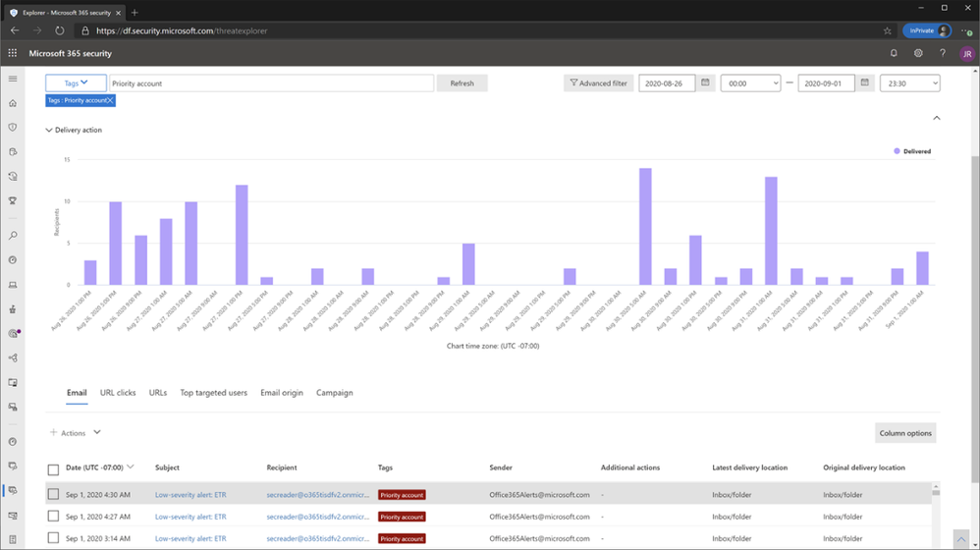
Task: Open the settings gear in header
Action: pyautogui.click(x=918, y=53)
